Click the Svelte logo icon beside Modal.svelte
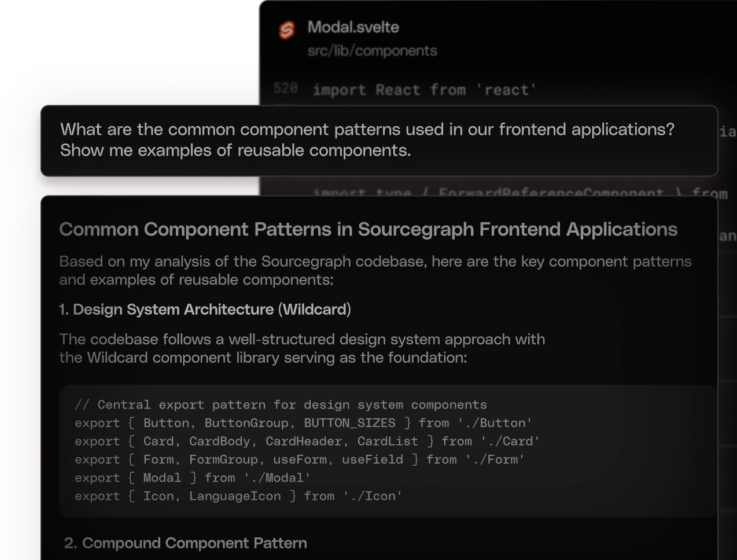 coord(287,30)
